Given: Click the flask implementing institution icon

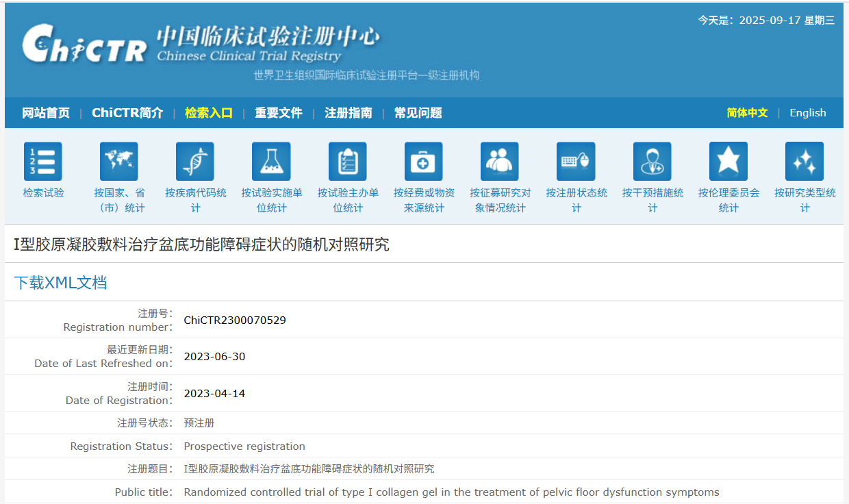Looking at the screenshot, I should tap(271, 162).
